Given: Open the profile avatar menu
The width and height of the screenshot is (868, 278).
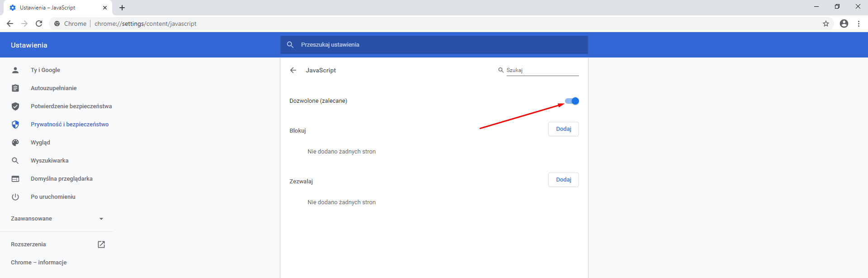Looking at the screenshot, I should click(844, 24).
